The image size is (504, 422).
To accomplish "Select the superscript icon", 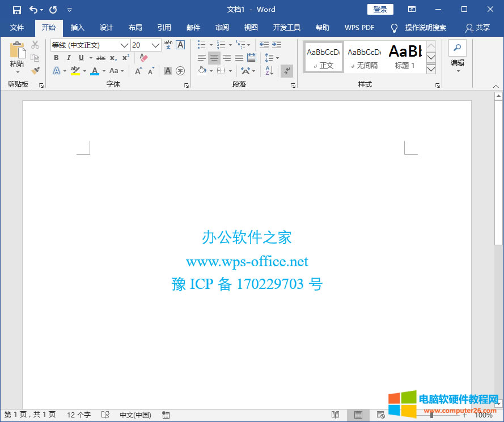I will [125, 57].
